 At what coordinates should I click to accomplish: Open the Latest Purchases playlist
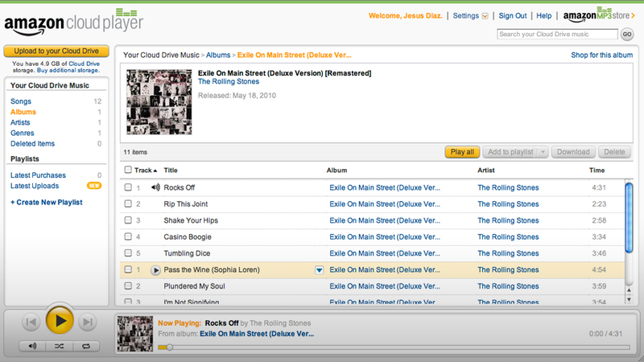[38, 175]
